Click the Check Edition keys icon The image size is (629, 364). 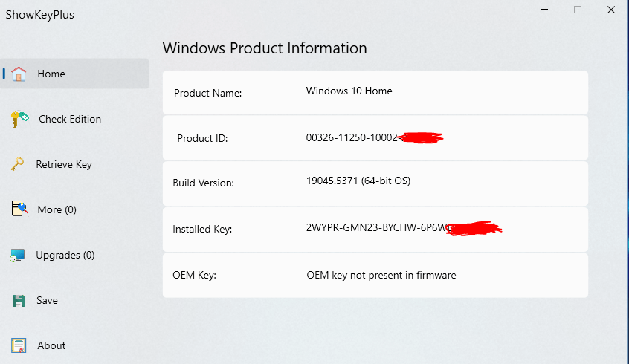click(x=19, y=119)
